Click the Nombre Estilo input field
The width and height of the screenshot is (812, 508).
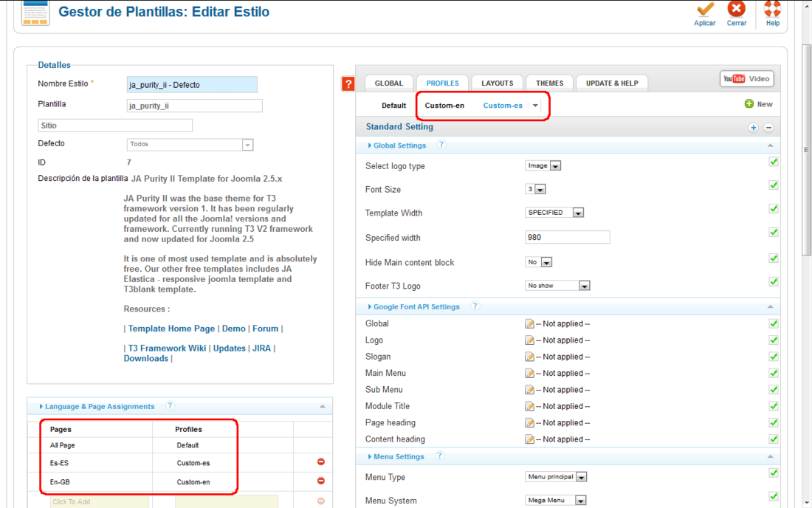(192, 84)
